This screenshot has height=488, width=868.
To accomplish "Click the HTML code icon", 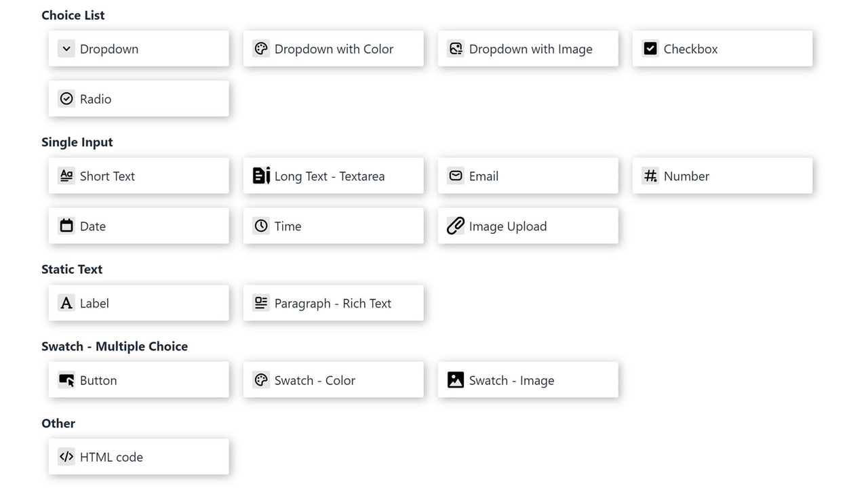I will [66, 456].
